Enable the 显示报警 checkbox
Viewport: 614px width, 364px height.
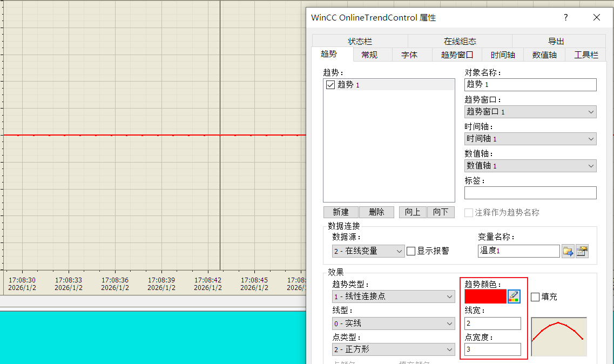[x=411, y=251]
